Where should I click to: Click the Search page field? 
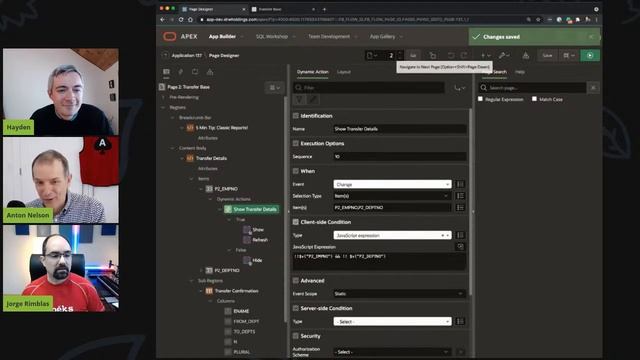[533, 88]
